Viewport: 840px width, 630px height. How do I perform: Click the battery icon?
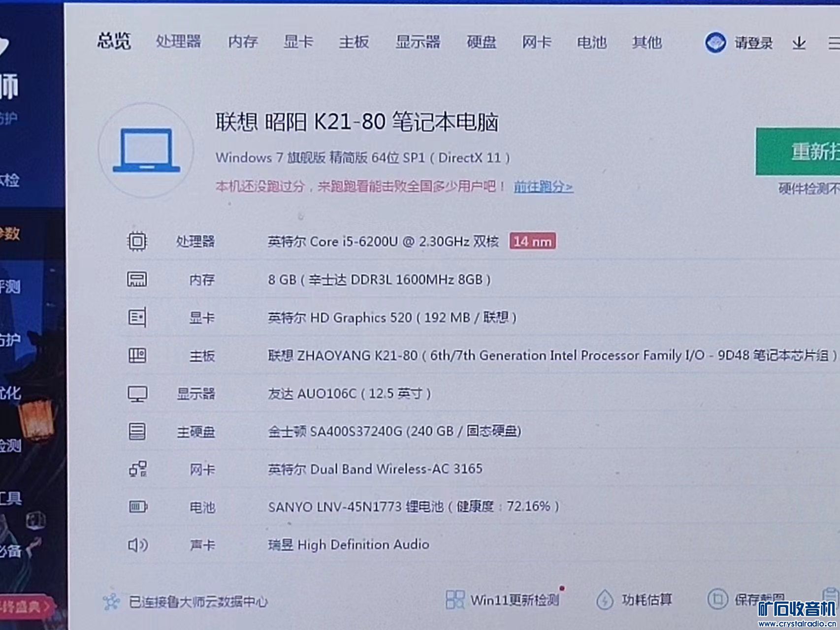tap(138, 507)
